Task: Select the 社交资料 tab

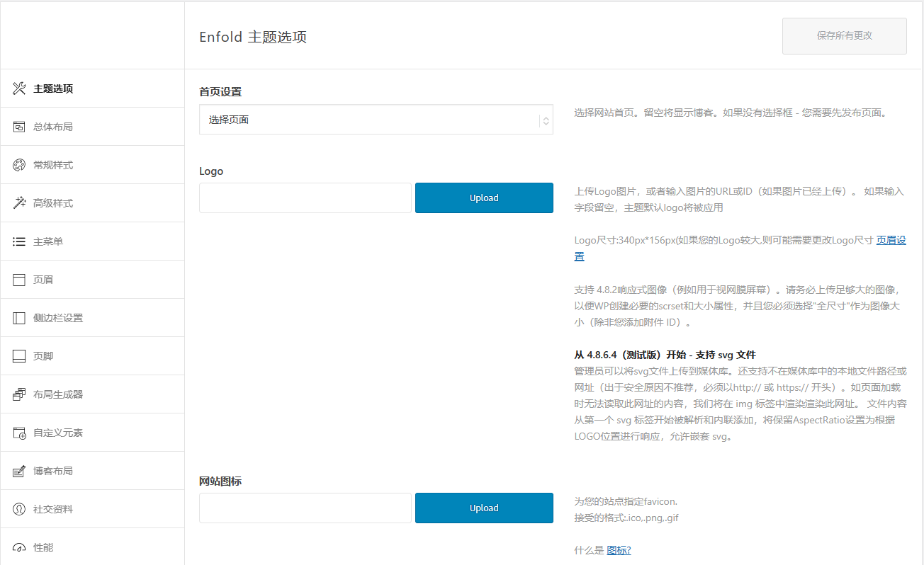Action: pos(92,509)
